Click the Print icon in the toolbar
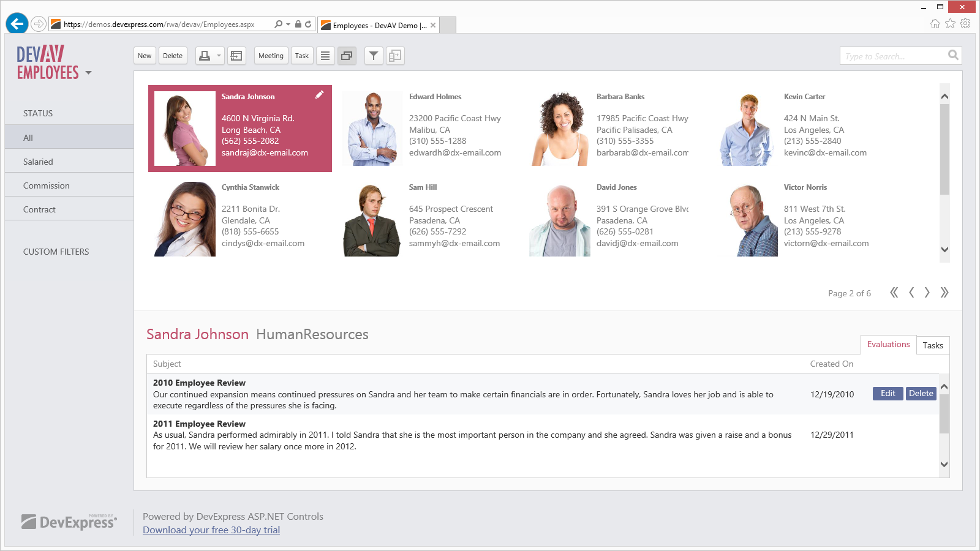The width and height of the screenshot is (980, 551). [x=205, y=56]
